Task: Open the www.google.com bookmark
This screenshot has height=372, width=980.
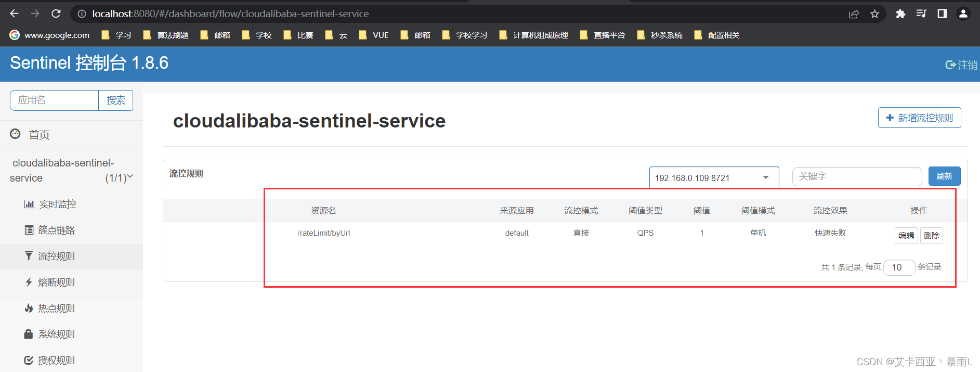Action: click(50, 35)
